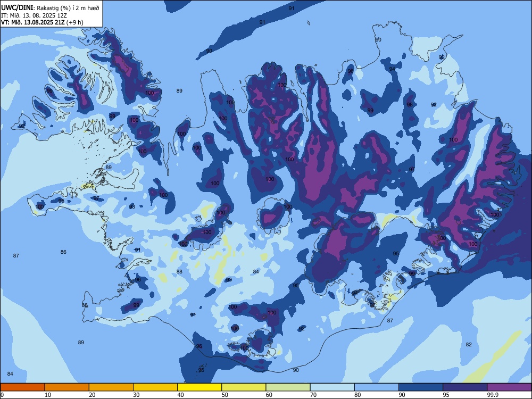Select the '20' tick label on legend

tap(92, 395)
